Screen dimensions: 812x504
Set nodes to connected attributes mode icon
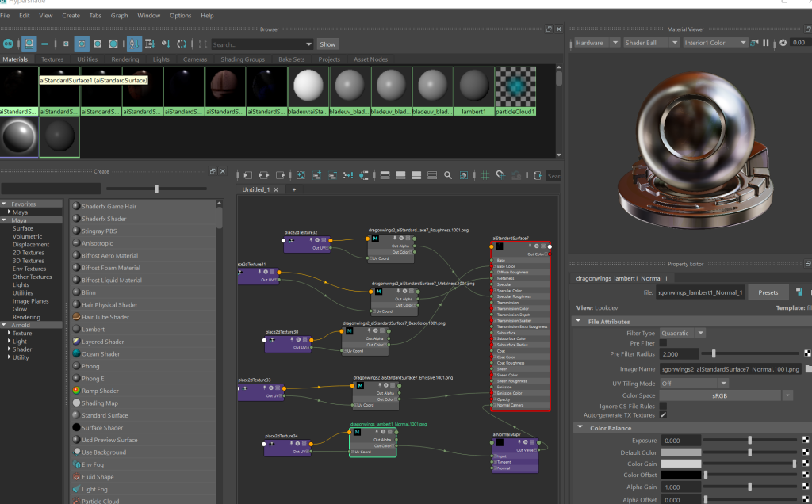[x=400, y=175]
